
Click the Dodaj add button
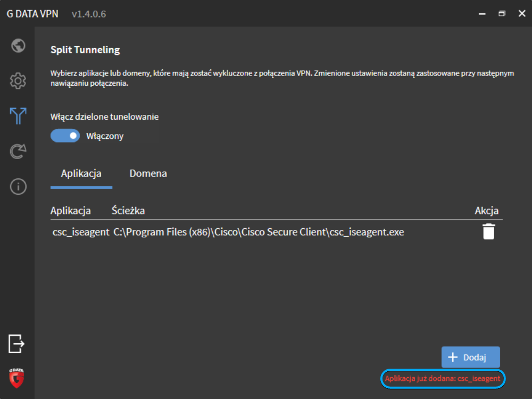click(x=471, y=357)
